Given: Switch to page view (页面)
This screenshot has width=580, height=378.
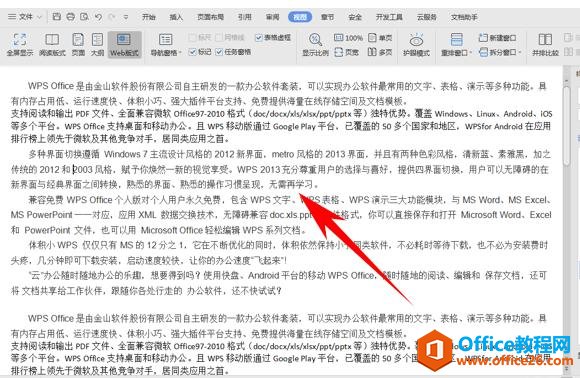Looking at the screenshot, I should coord(78,44).
